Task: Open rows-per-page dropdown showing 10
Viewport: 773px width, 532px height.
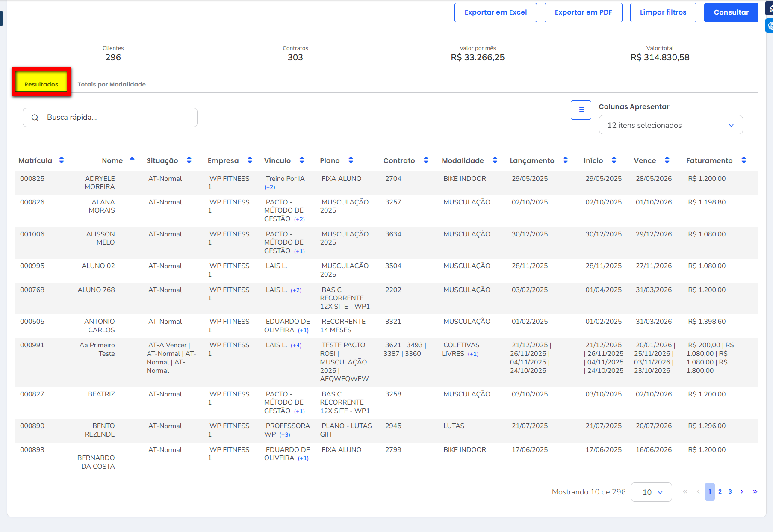Action: click(651, 492)
